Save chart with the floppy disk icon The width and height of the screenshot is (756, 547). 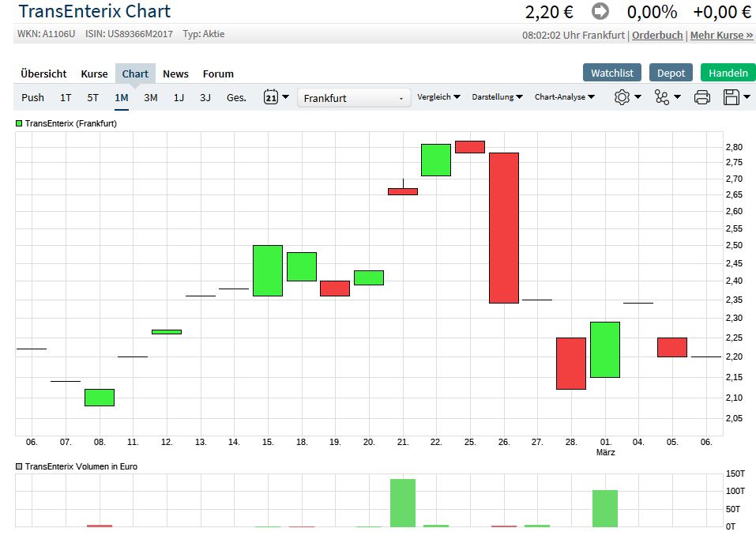click(736, 97)
